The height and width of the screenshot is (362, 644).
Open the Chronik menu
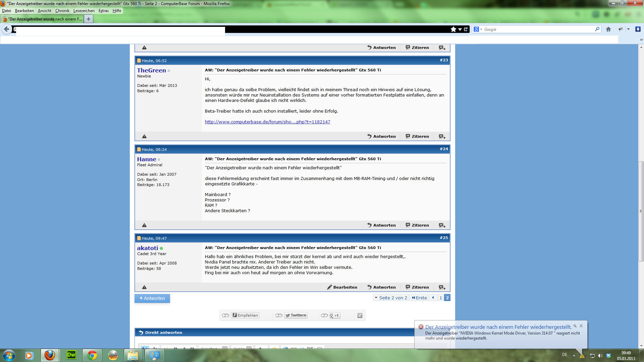tap(62, 11)
